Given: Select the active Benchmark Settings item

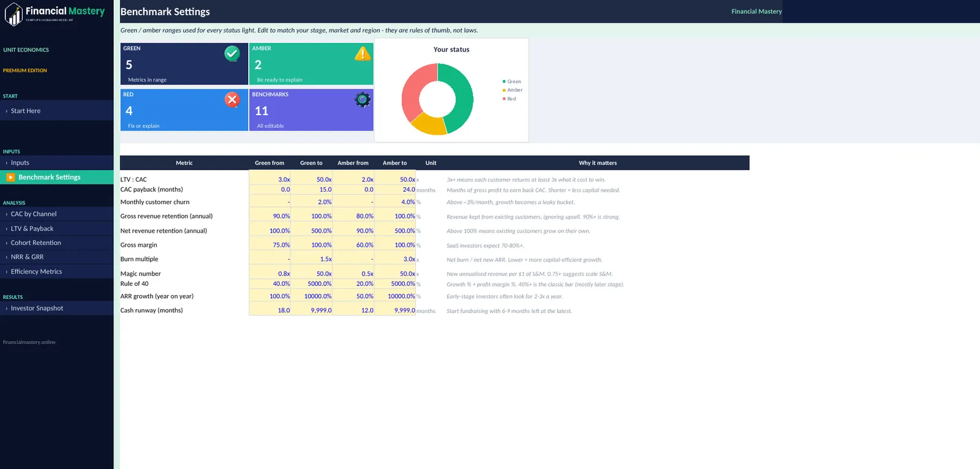Looking at the screenshot, I should pos(57,178).
